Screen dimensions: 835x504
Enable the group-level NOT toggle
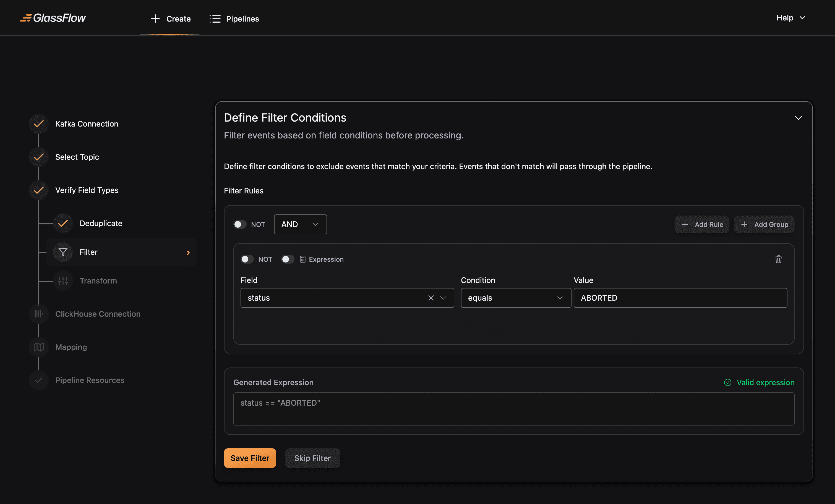240,224
